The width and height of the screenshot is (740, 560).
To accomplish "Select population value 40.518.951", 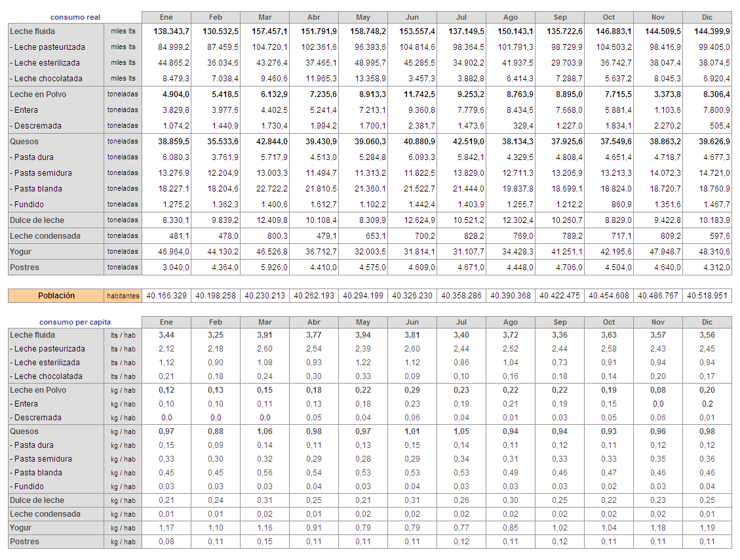I will tap(707, 296).
